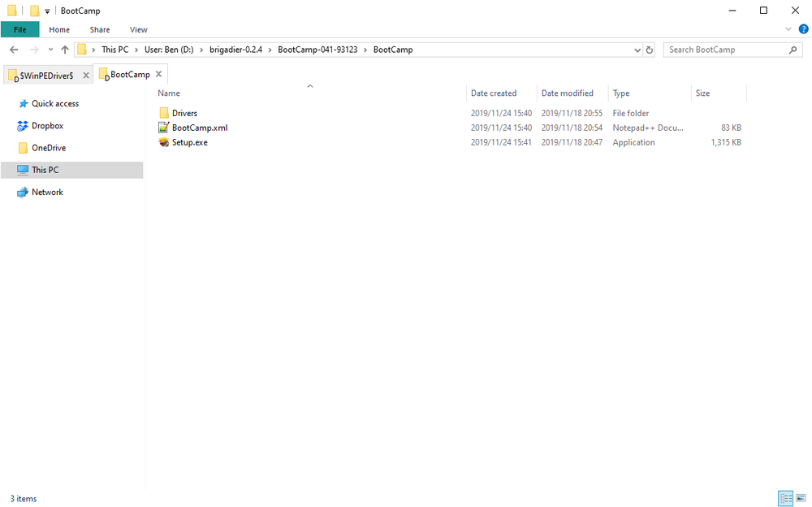Click the title bar folder system icon

tap(12, 11)
